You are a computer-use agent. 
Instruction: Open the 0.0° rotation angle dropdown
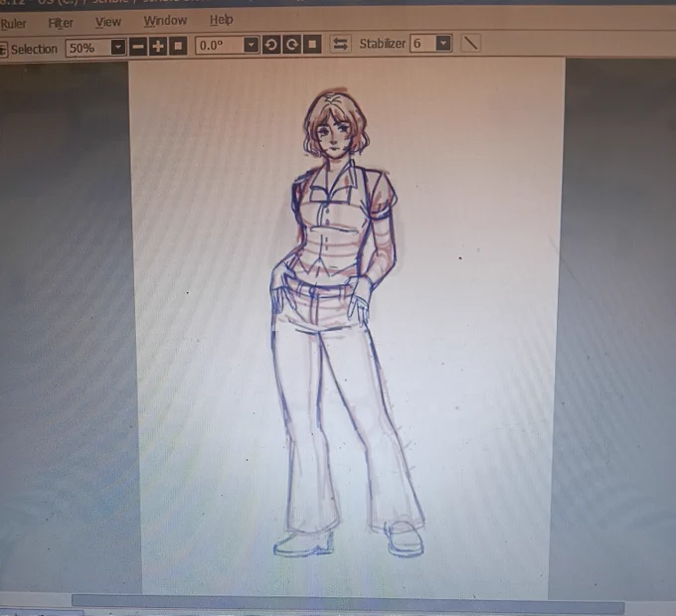251,45
